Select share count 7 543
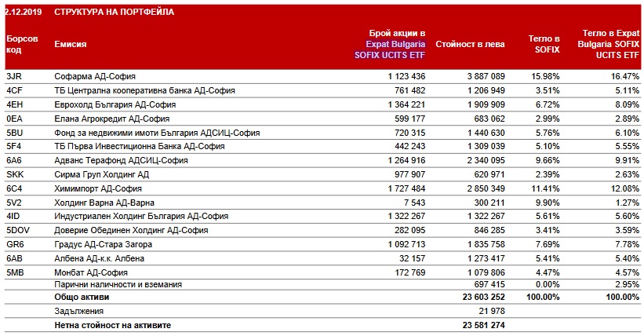This screenshot has width=644, height=336. (x=413, y=203)
